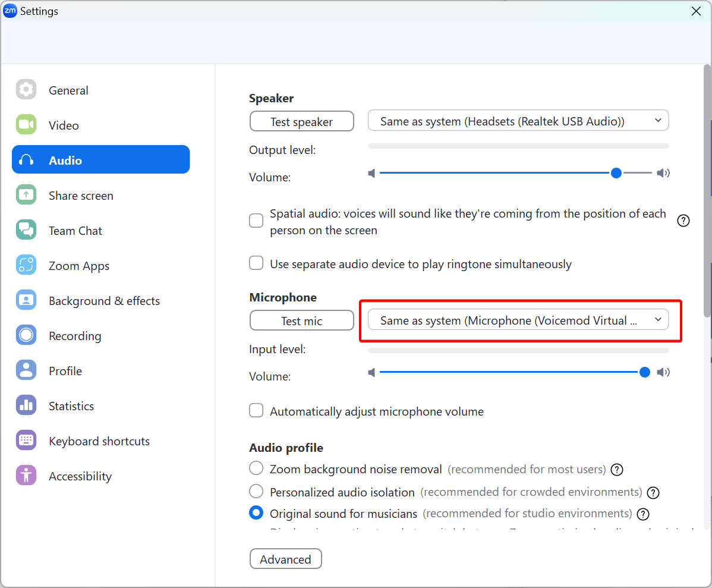
Task: Open help for Zoom background noise removal
Action: tap(617, 470)
